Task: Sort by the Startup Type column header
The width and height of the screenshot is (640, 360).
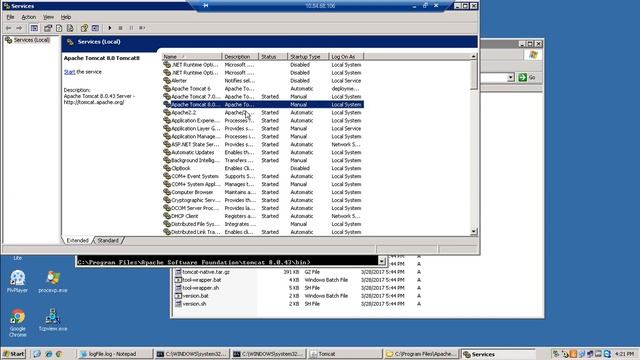Action: pos(308,57)
